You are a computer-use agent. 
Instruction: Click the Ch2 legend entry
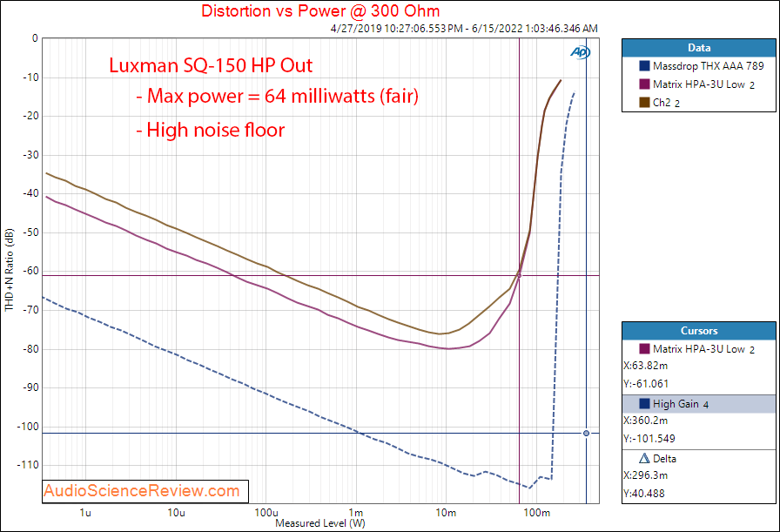click(699, 103)
